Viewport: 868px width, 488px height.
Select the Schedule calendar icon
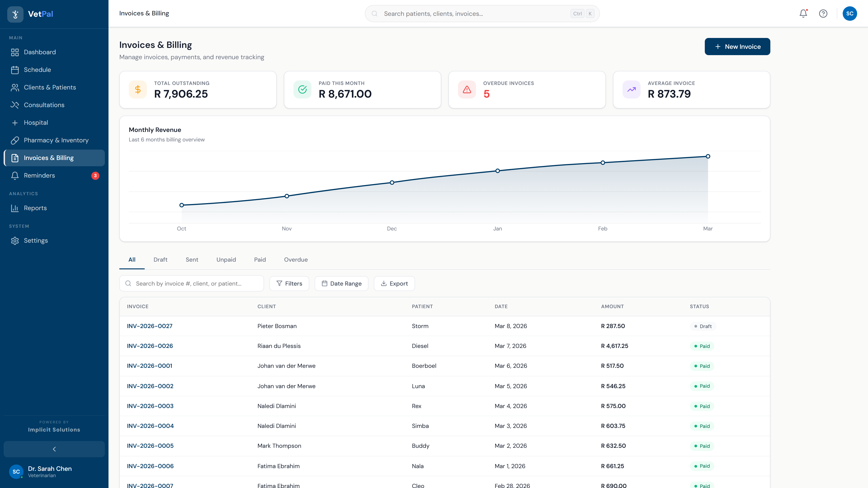click(15, 70)
